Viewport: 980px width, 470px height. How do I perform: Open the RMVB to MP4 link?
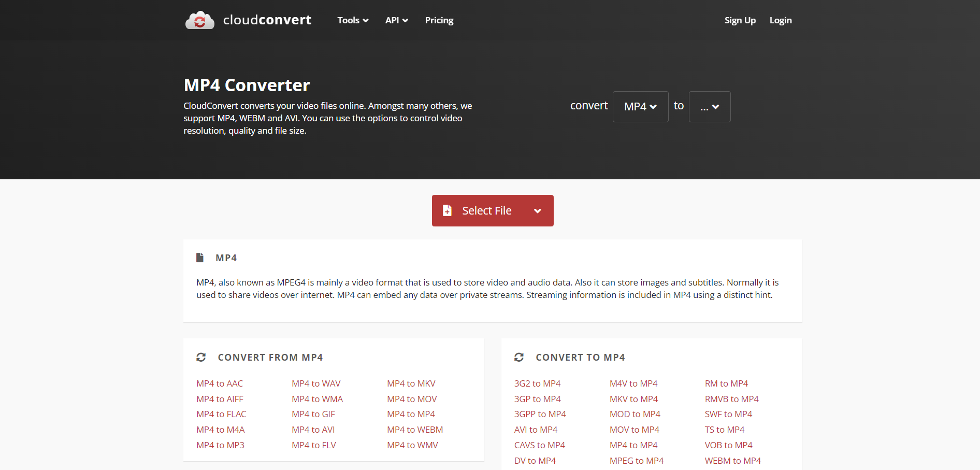(x=731, y=399)
